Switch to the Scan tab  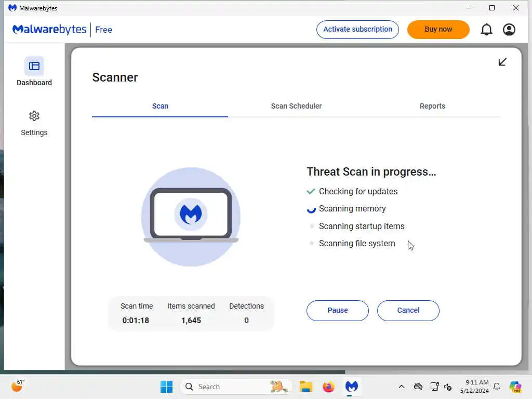[160, 106]
